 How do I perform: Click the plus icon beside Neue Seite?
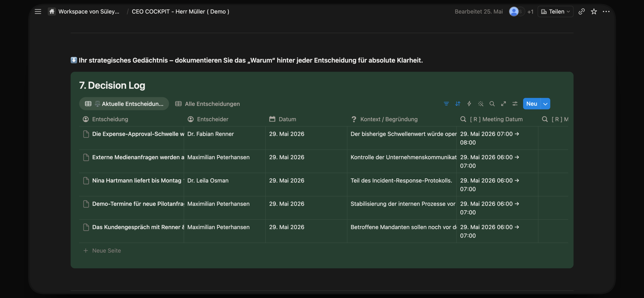click(x=86, y=250)
